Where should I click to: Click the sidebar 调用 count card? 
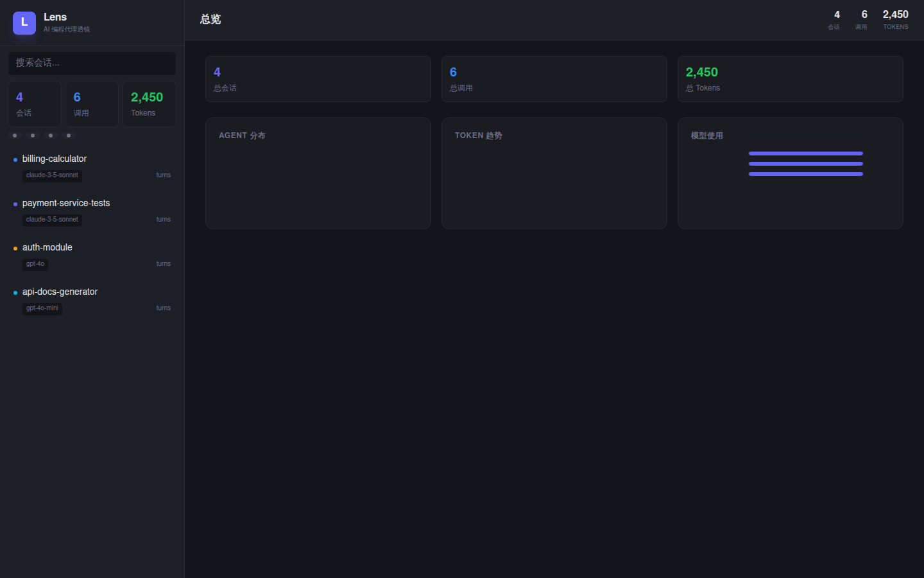[x=92, y=104]
